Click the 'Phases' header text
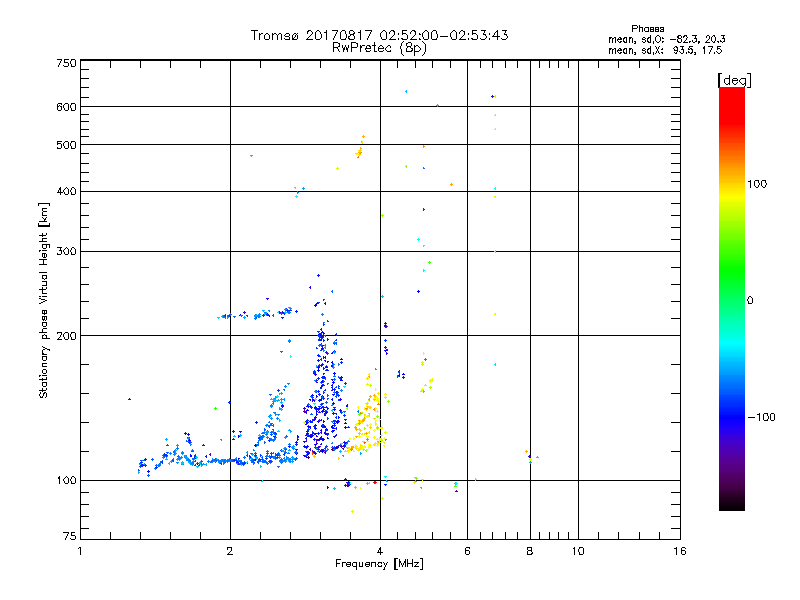The image size is (800, 600). pyautogui.click(x=647, y=29)
